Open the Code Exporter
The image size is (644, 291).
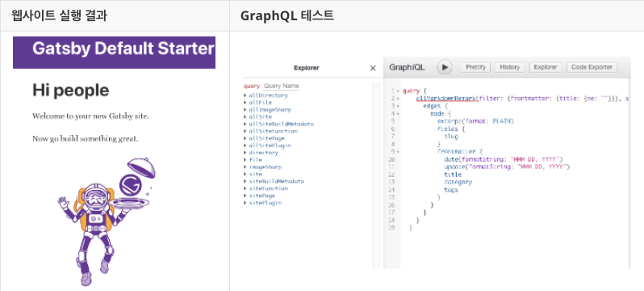[592, 67]
